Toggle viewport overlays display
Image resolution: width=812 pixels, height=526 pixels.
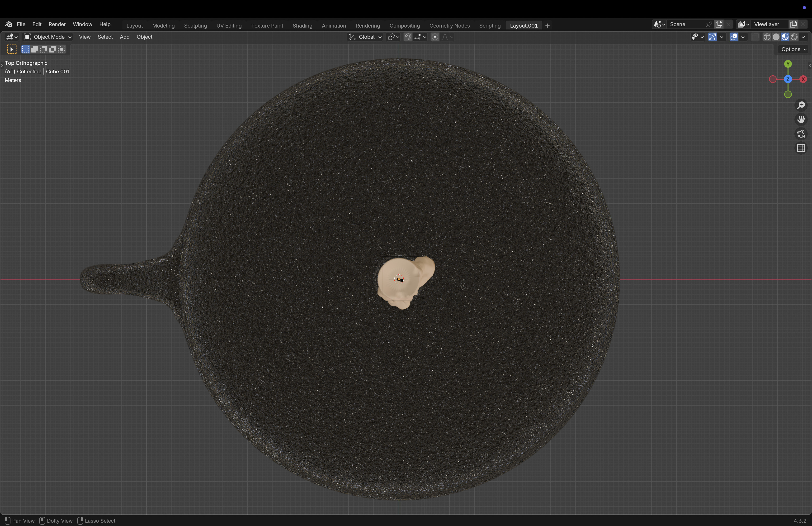pyautogui.click(x=734, y=37)
